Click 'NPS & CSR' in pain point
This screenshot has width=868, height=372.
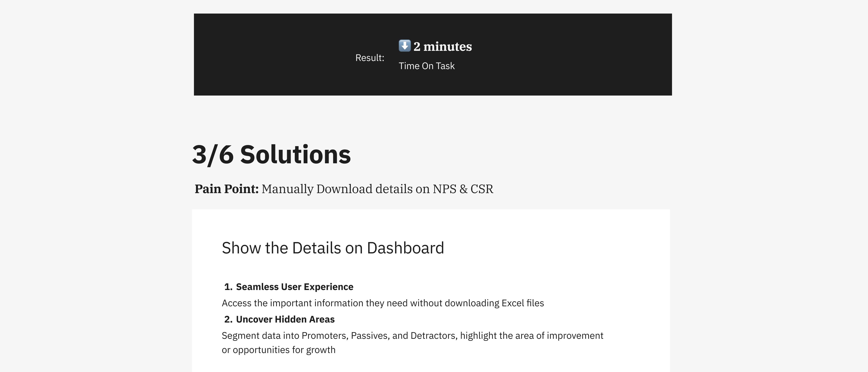[463, 189]
